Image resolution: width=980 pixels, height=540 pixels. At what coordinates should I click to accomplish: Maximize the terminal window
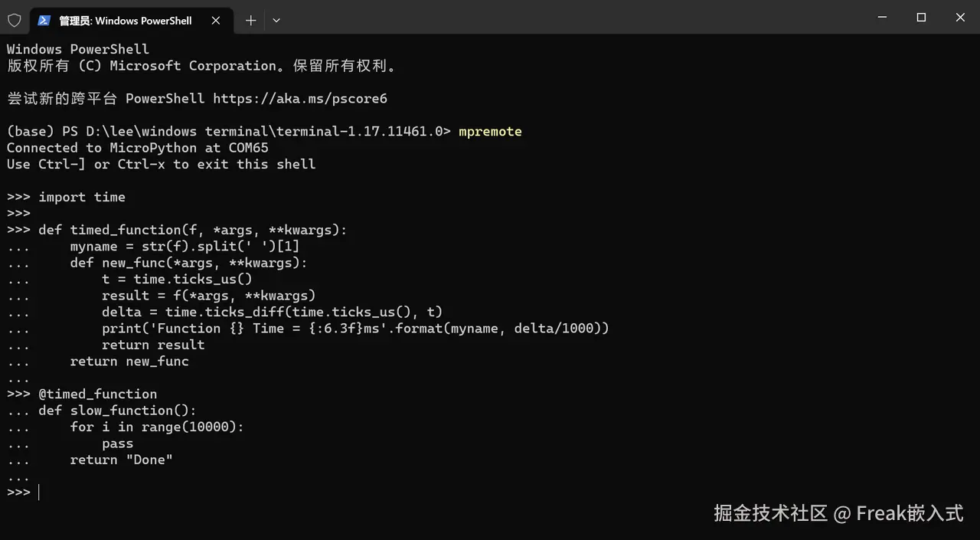coord(921,18)
